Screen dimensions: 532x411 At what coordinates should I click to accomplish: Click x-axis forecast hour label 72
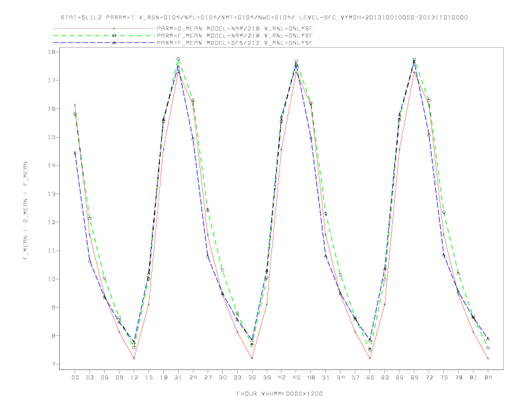tap(429, 377)
